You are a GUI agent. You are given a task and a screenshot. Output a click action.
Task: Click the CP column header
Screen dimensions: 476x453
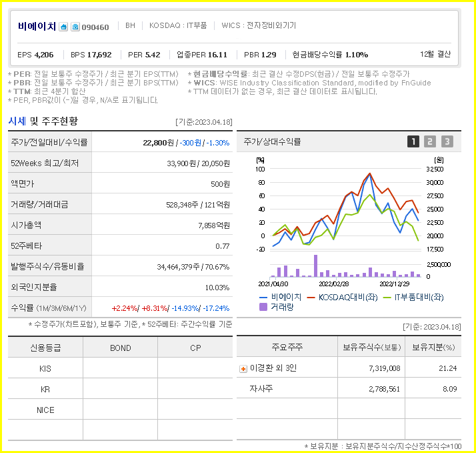tap(195, 348)
